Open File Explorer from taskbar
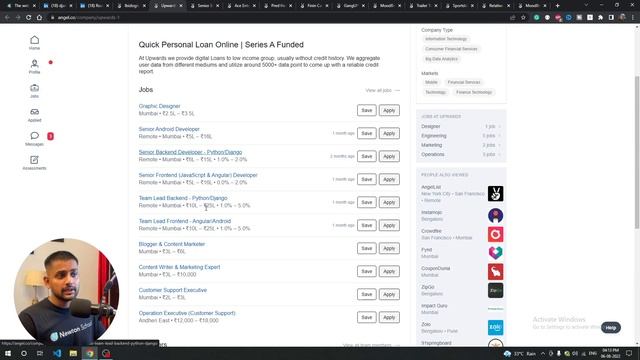Image resolution: width=640 pixels, height=360 pixels. coord(73,353)
